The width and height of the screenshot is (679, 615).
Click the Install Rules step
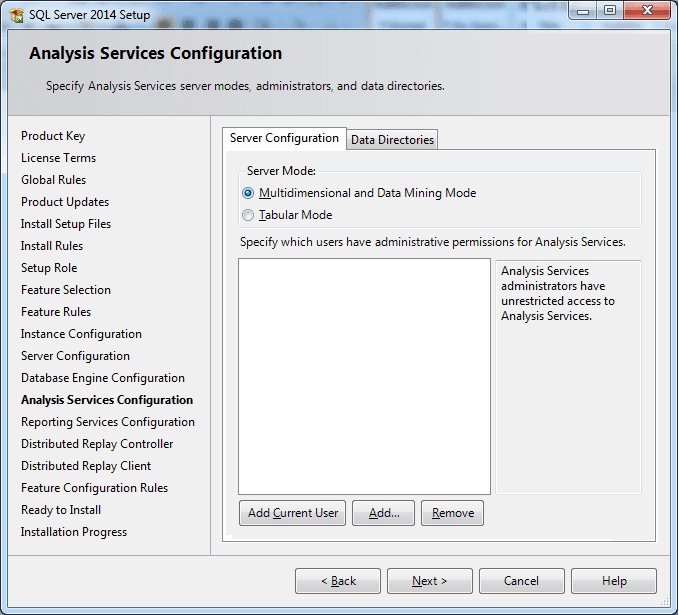pos(52,246)
